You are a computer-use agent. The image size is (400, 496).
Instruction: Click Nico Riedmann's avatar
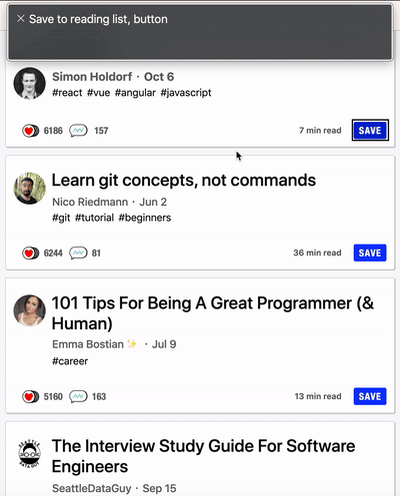(x=29, y=188)
